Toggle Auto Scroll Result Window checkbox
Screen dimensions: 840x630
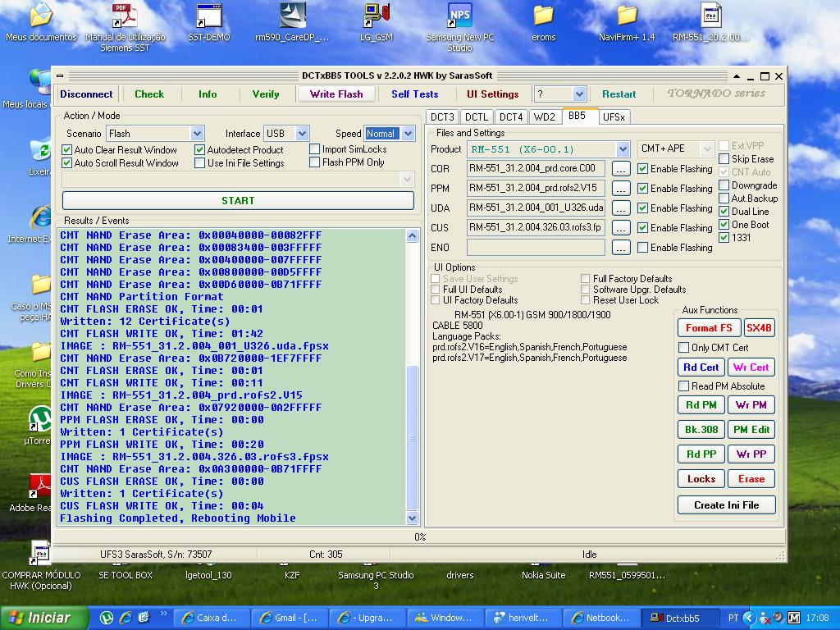tap(67, 163)
